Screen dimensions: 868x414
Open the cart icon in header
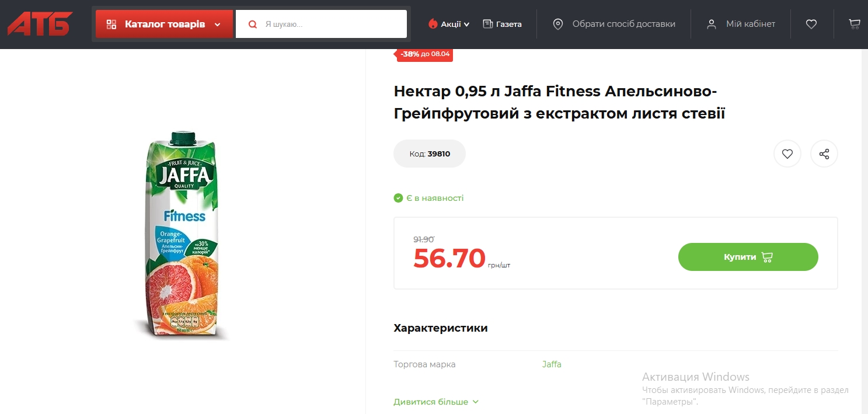point(855,24)
